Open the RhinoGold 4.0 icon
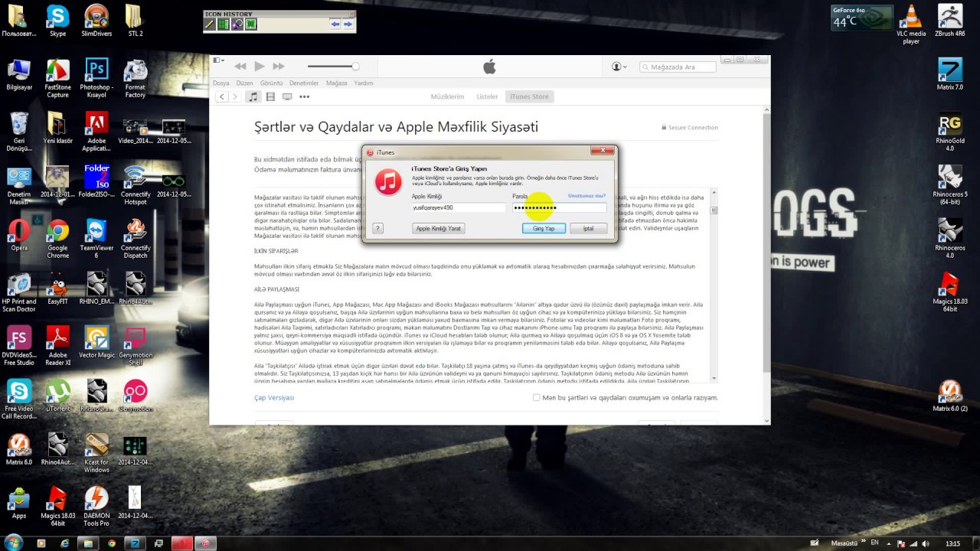The width and height of the screenshot is (980, 551). [x=950, y=131]
